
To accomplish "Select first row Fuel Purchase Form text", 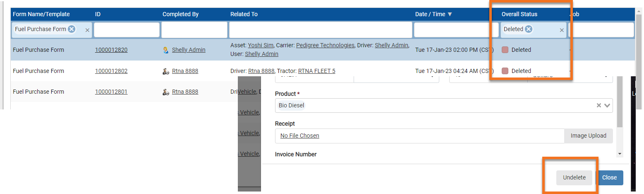I will coord(38,50).
